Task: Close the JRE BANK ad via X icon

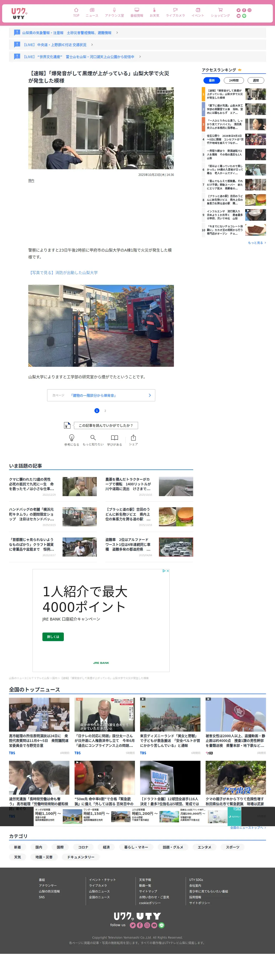Action: point(167,571)
